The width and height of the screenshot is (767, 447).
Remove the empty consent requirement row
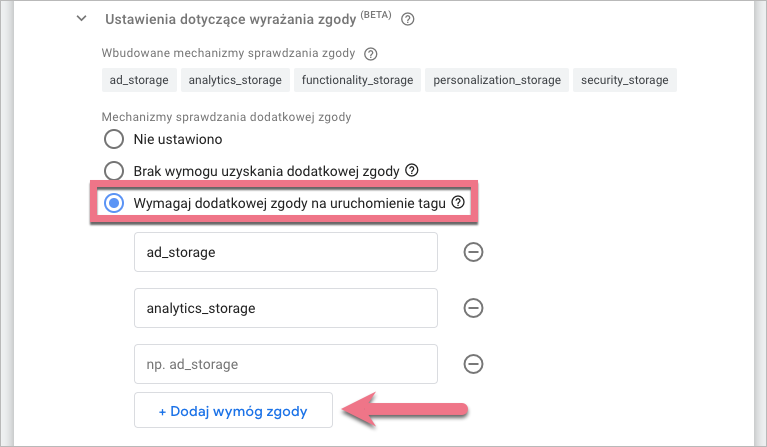(474, 364)
